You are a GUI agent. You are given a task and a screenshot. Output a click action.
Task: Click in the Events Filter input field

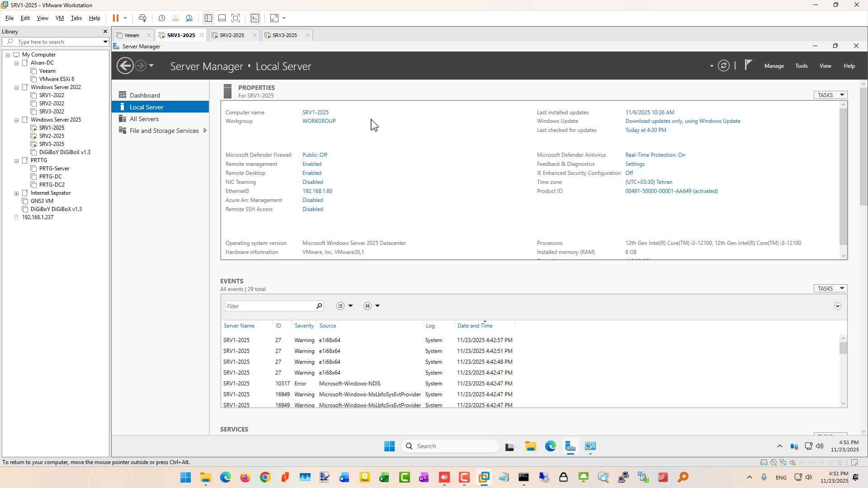click(269, 306)
